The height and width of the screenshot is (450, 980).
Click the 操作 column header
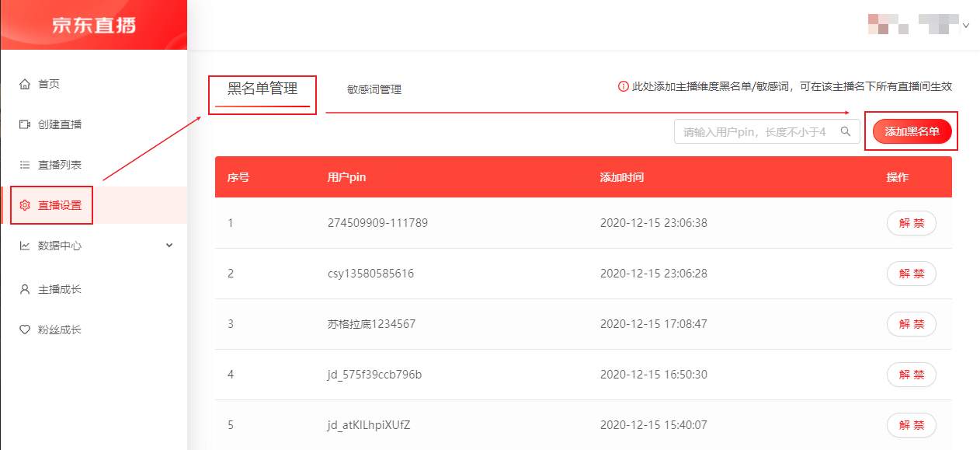(x=898, y=177)
